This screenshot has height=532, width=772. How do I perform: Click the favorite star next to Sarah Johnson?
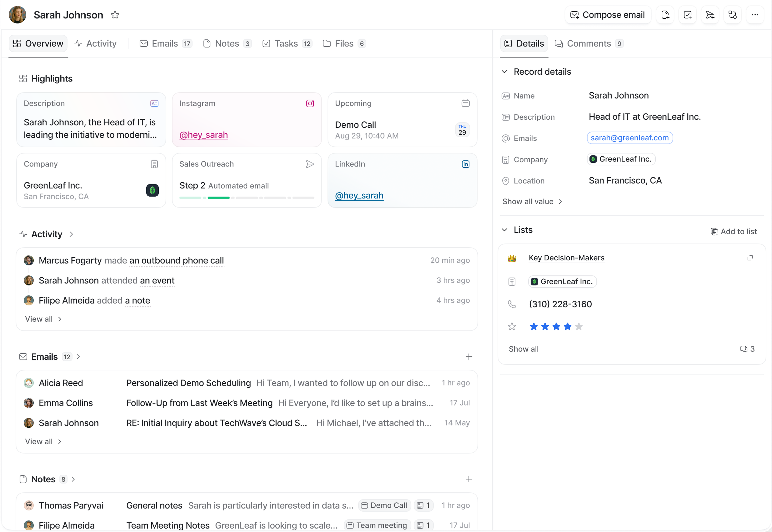tap(115, 15)
